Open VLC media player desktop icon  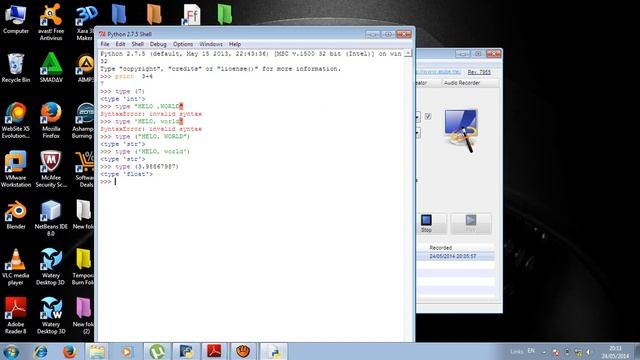(x=16, y=267)
